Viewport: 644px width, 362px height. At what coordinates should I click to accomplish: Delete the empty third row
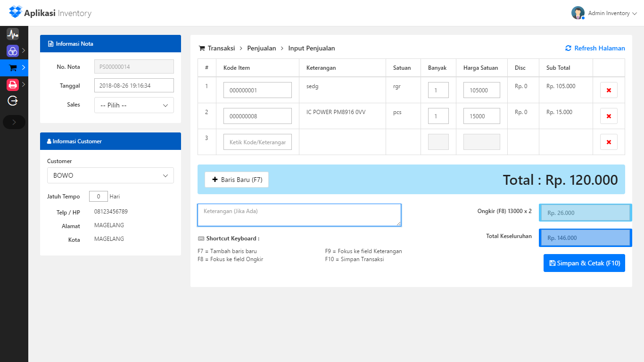coord(609,142)
